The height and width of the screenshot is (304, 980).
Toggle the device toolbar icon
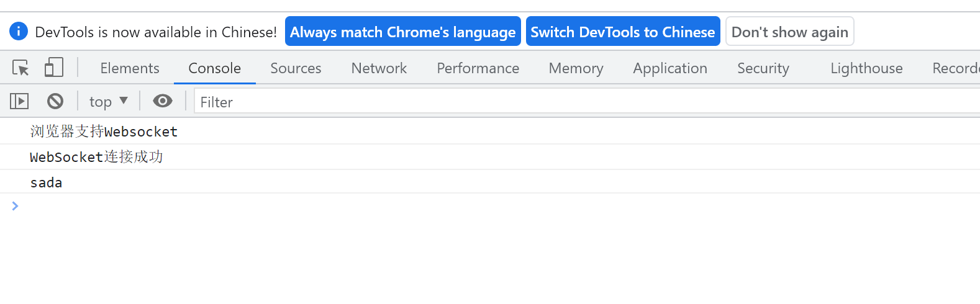point(54,68)
